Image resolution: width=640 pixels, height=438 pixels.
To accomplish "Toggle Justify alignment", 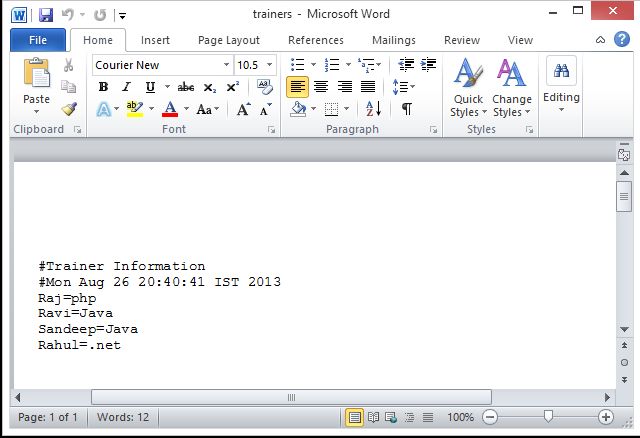I will pos(368,87).
